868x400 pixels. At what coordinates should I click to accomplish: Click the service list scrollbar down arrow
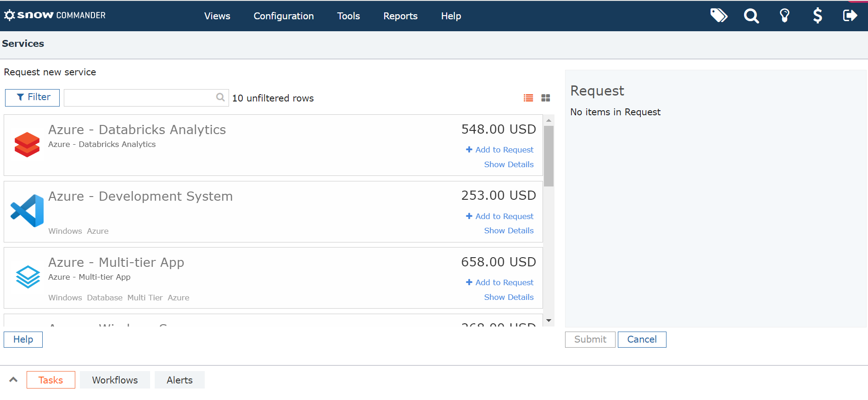[549, 321]
